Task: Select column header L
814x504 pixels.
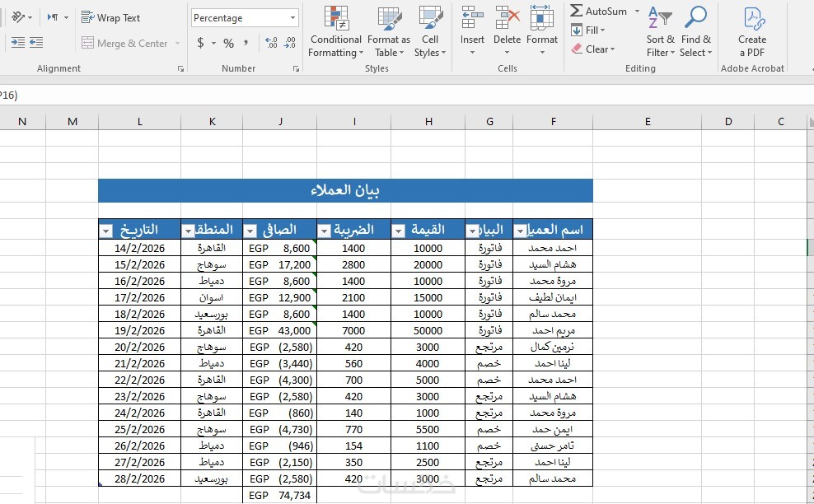Action: 139,121
